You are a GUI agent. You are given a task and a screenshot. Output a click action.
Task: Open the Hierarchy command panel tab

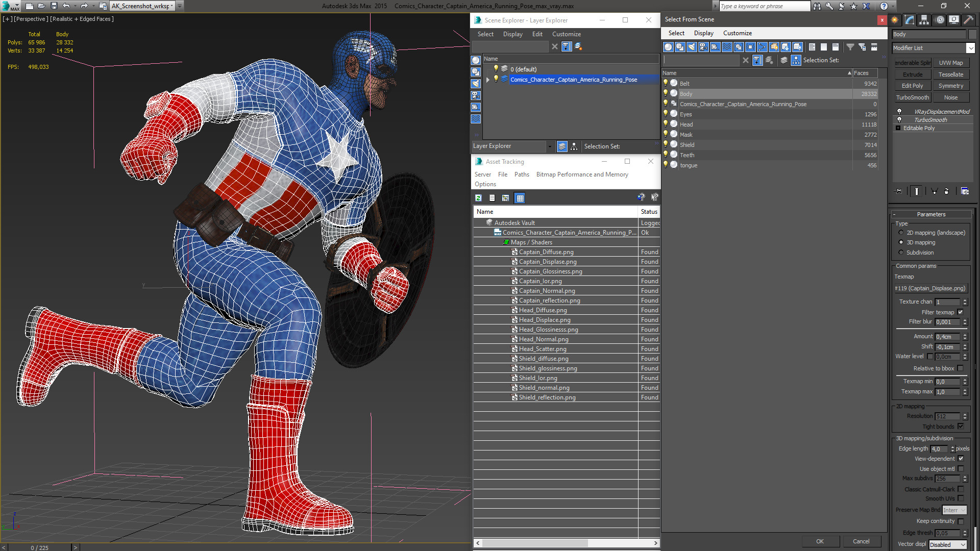924,20
